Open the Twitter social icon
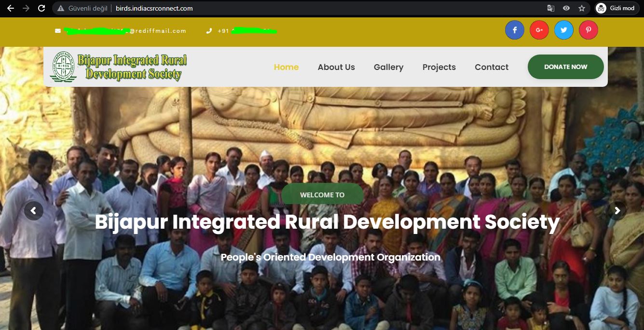This screenshot has width=644, height=330. [563, 30]
